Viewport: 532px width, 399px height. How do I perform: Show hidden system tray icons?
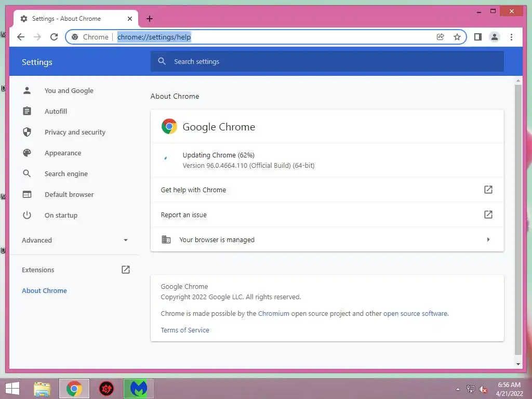[458, 389]
